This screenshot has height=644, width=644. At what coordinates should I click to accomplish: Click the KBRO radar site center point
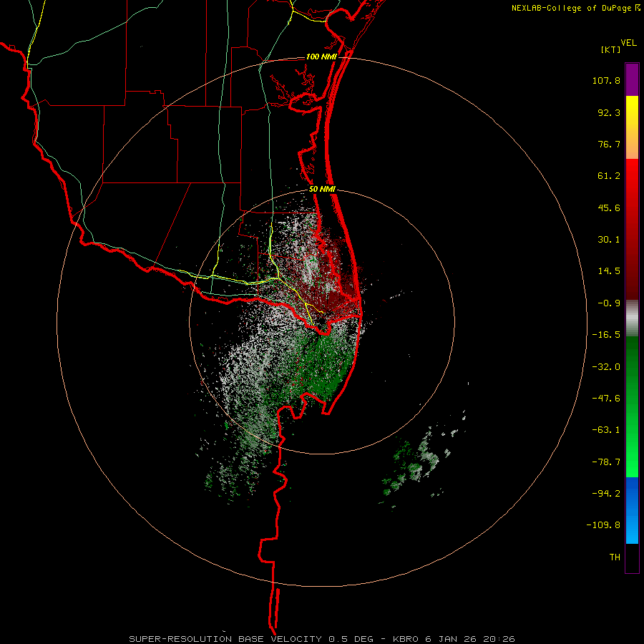coord(323,321)
